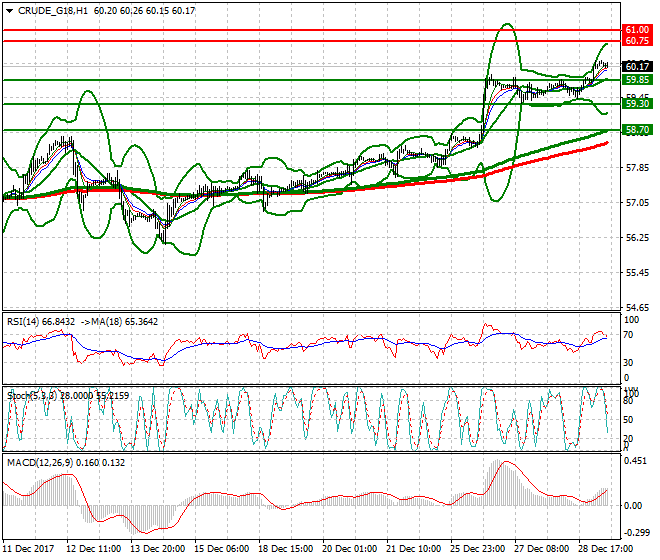The height and width of the screenshot is (560, 660).
Task: Click the Stochastic scale level 50
Action: (x=628, y=420)
